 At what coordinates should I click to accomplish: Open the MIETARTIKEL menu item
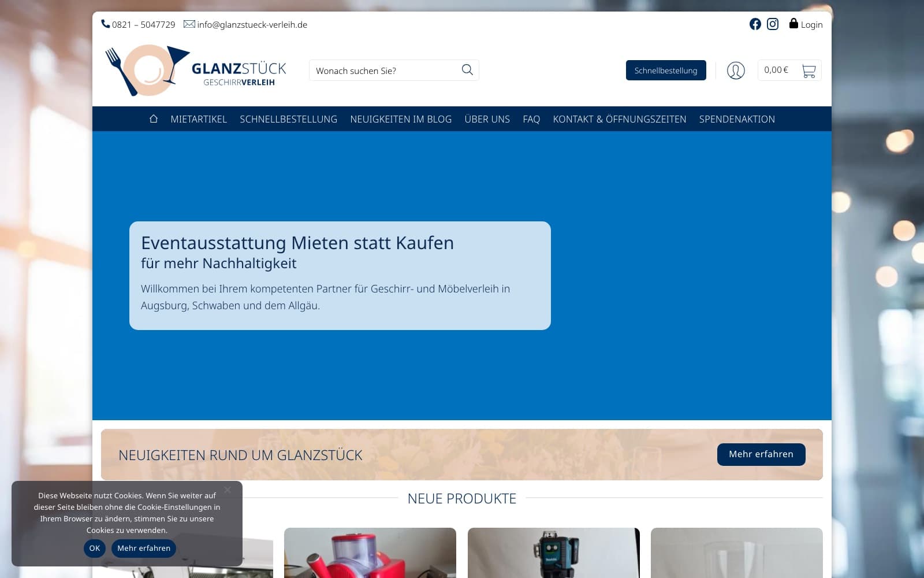click(x=199, y=119)
